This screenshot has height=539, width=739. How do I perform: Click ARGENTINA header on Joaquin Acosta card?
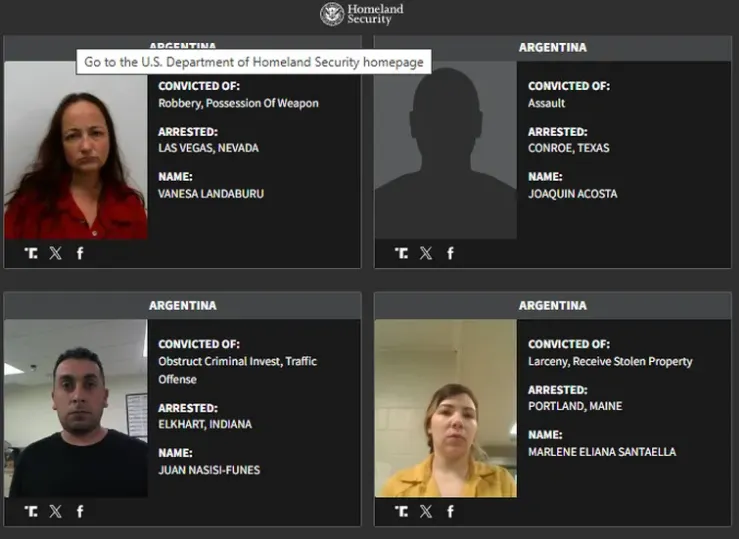(553, 48)
